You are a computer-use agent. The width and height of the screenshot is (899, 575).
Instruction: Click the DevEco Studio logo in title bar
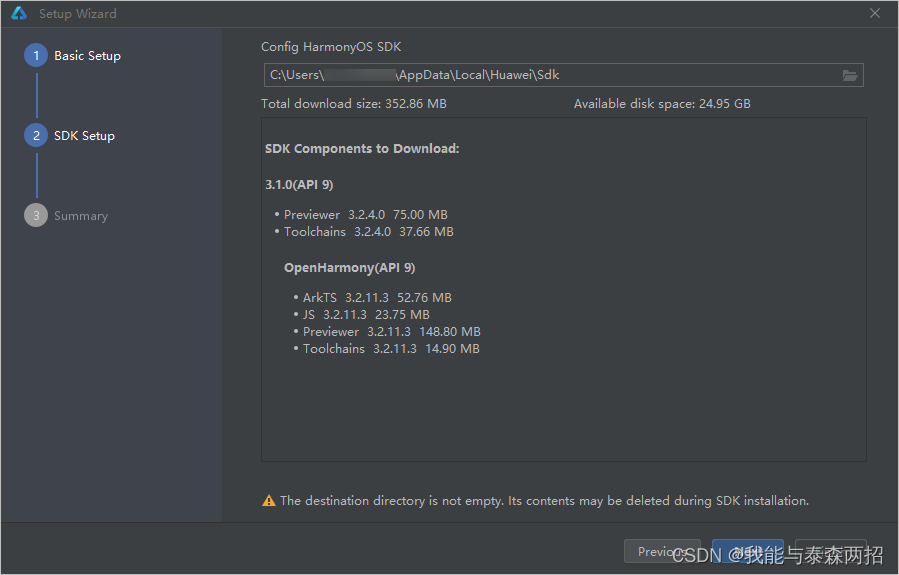pos(19,13)
